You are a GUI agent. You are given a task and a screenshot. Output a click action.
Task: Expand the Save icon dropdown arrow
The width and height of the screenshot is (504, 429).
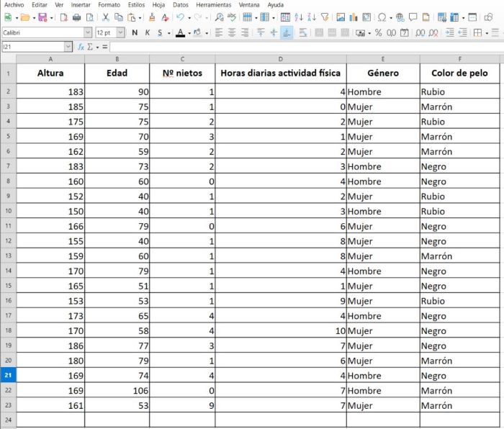click(x=51, y=18)
